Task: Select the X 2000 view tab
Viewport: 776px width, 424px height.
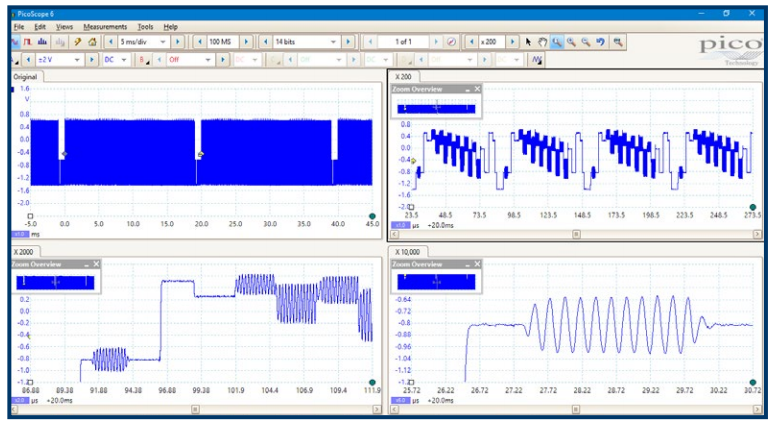Action: click(24, 252)
